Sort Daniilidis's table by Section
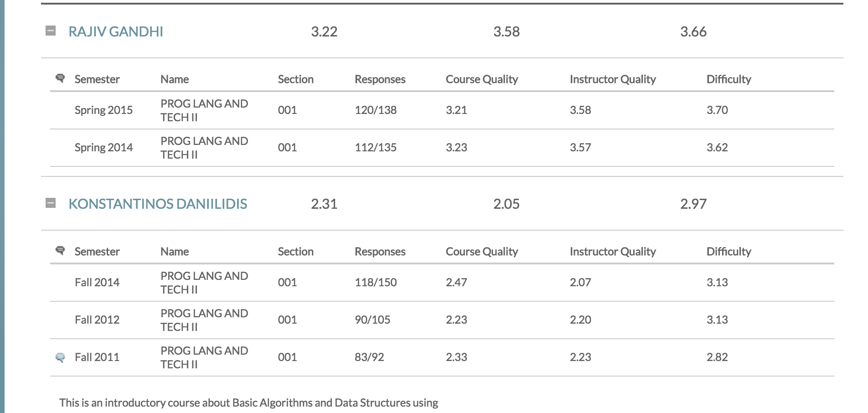 click(x=296, y=251)
